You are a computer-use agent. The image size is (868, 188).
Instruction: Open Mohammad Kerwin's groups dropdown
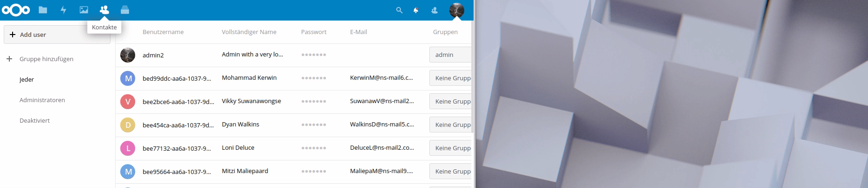tap(450, 78)
